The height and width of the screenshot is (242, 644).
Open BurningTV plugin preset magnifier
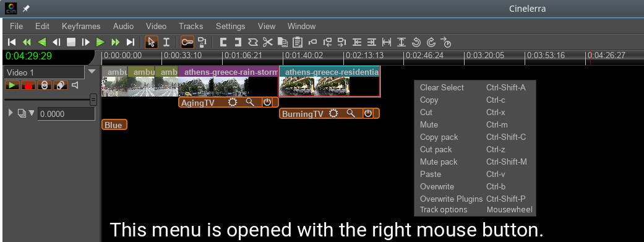[x=351, y=113]
